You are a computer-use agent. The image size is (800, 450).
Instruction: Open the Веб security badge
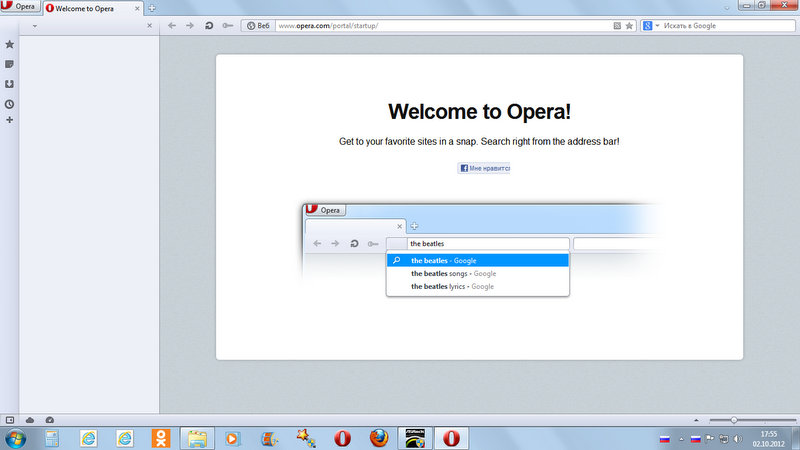(x=259, y=26)
